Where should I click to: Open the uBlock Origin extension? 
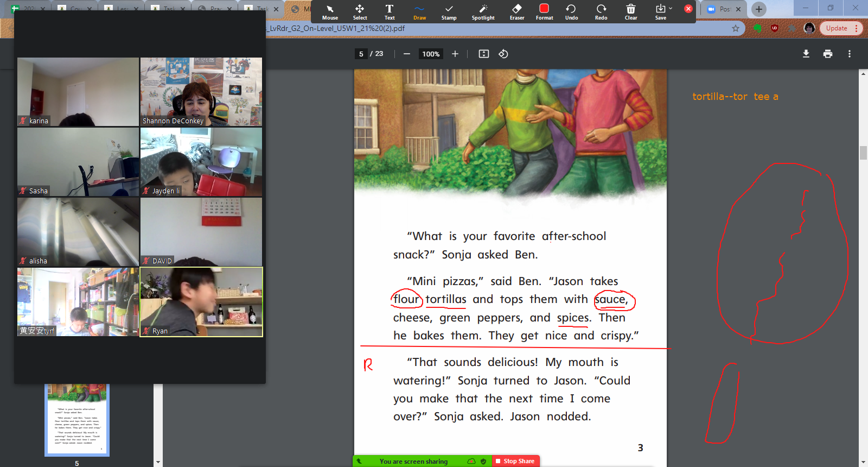pos(775,28)
